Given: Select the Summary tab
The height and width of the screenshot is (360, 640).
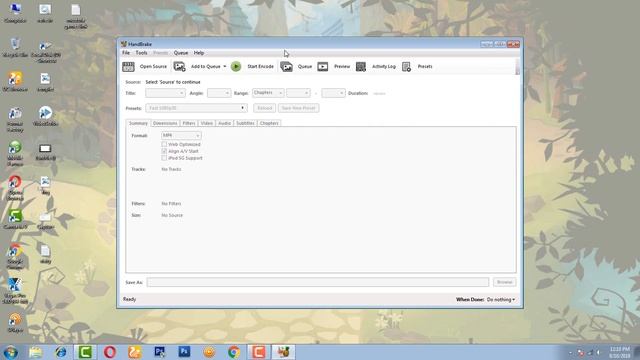Looking at the screenshot, I should point(138,123).
